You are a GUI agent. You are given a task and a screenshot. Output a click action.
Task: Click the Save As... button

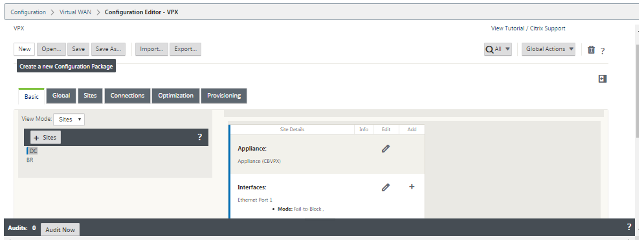click(x=109, y=49)
